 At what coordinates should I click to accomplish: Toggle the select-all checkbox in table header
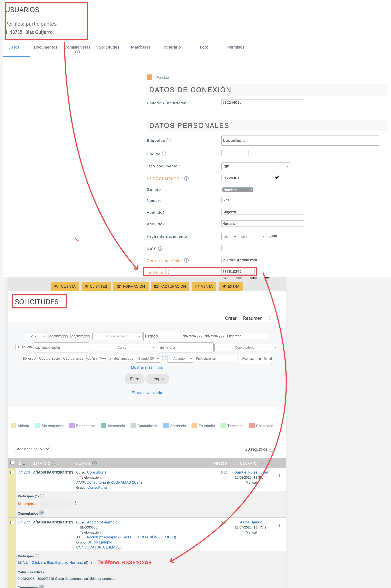click(12, 463)
